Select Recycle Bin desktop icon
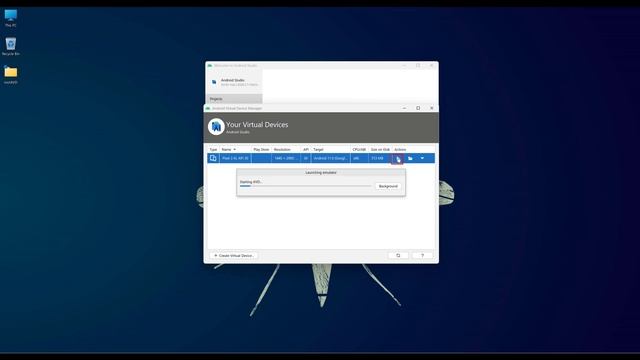Image resolution: width=640 pixels, height=360 pixels. pyautogui.click(x=11, y=47)
